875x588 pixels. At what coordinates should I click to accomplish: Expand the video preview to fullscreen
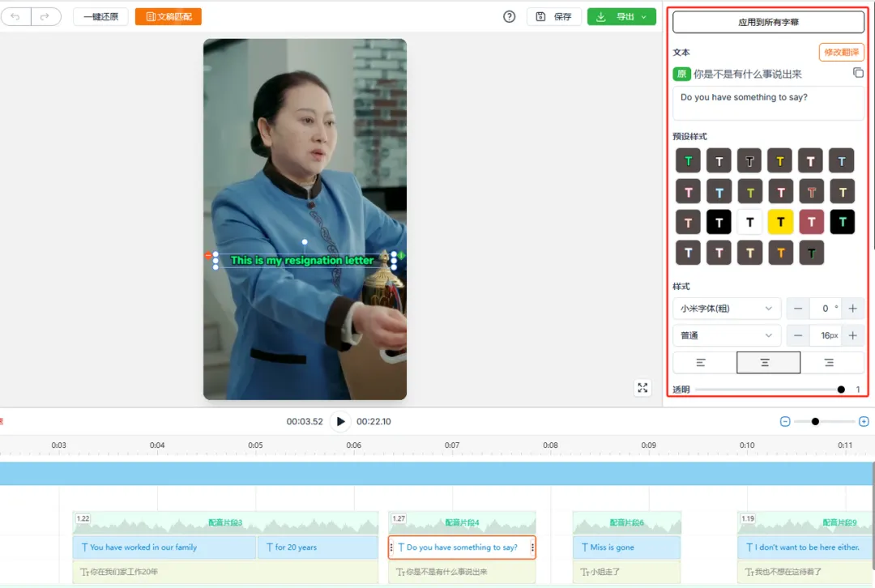tap(642, 388)
